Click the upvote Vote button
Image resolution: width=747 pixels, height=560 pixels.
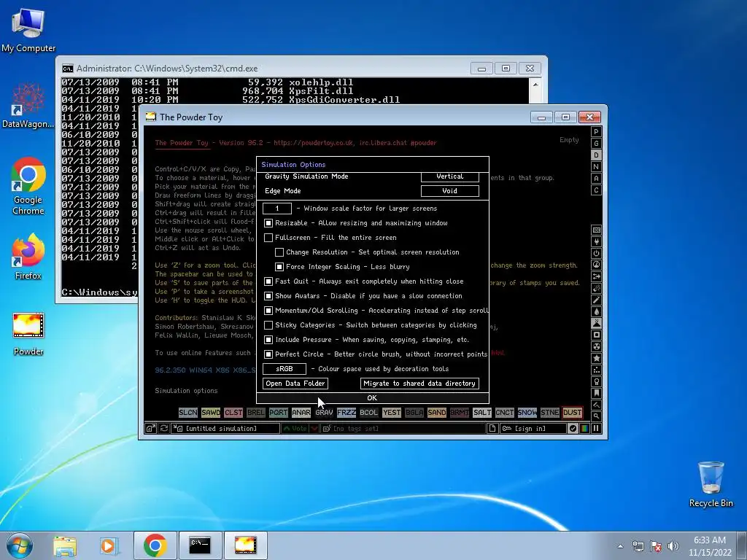coord(295,429)
